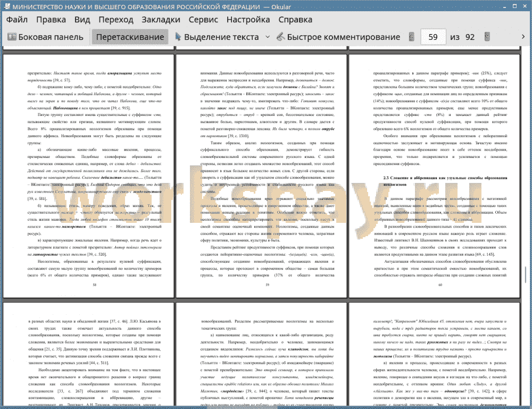Click the footer page number 60
The image size is (532, 409).
point(440,285)
